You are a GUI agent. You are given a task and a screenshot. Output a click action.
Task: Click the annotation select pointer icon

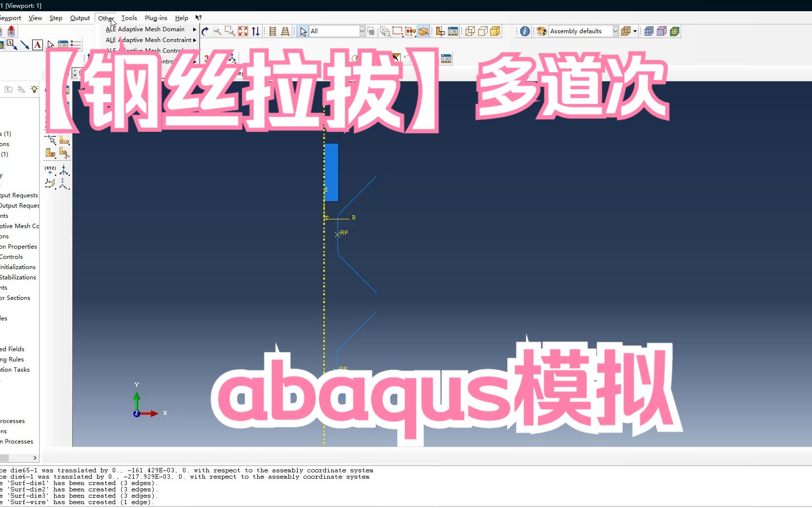coord(51,45)
